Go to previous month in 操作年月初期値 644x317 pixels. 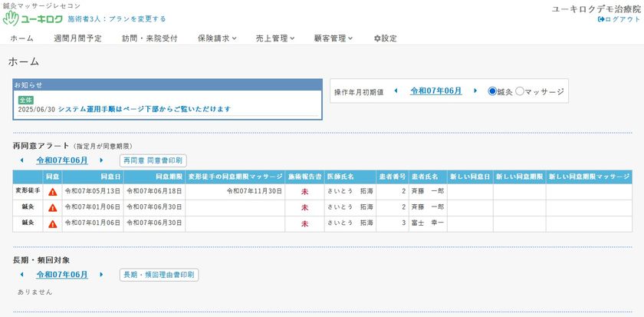[x=396, y=91]
